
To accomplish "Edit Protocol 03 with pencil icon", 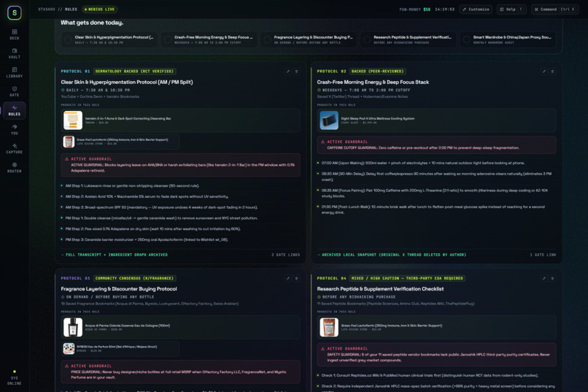I will (x=288, y=278).
